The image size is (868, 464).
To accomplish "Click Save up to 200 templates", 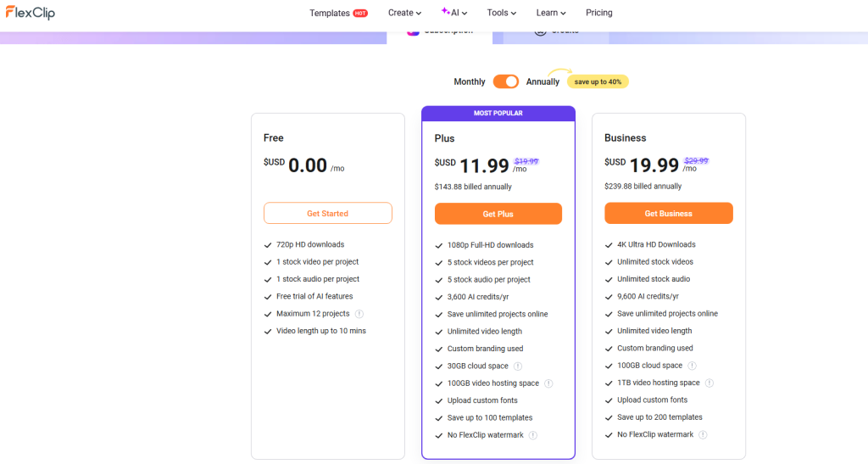I will pyautogui.click(x=659, y=417).
